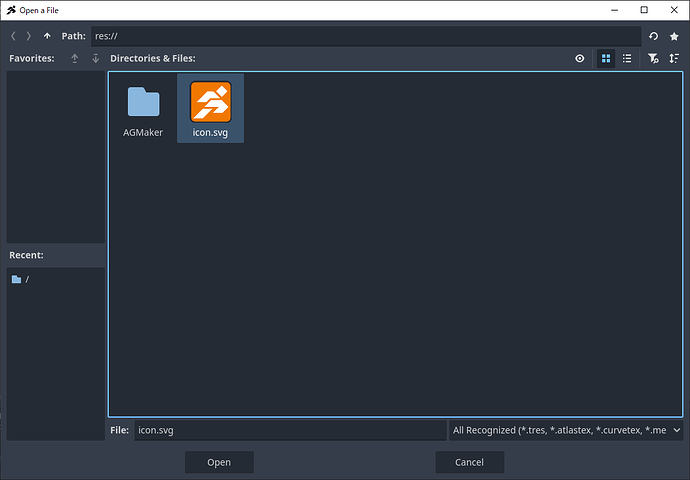
Task: Switch to list view mode
Action: pyautogui.click(x=627, y=59)
